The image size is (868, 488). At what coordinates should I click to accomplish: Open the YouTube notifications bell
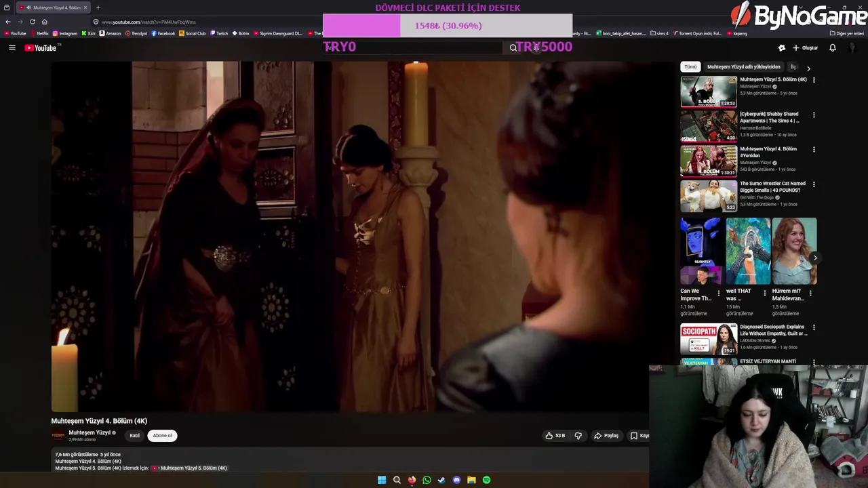click(x=833, y=47)
